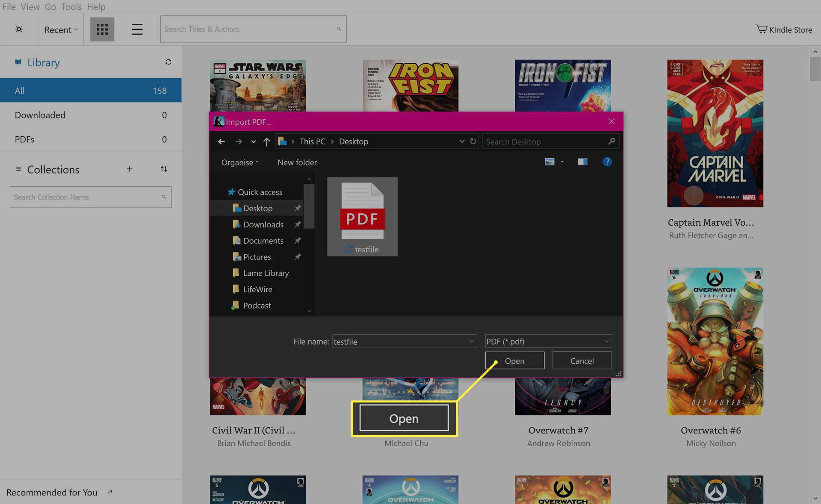Open the Recent sort dropdown
Image resolution: width=821 pixels, height=504 pixels.
click(61, 29)
